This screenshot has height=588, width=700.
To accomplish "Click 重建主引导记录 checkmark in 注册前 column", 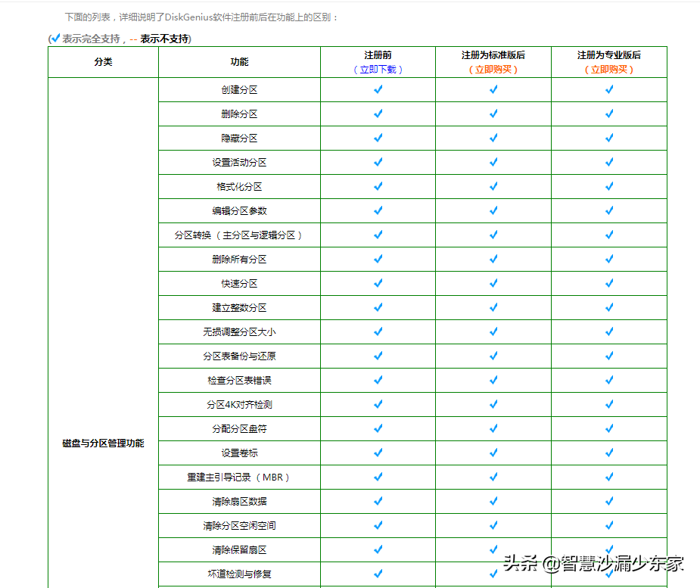I will tap(378, 477).
